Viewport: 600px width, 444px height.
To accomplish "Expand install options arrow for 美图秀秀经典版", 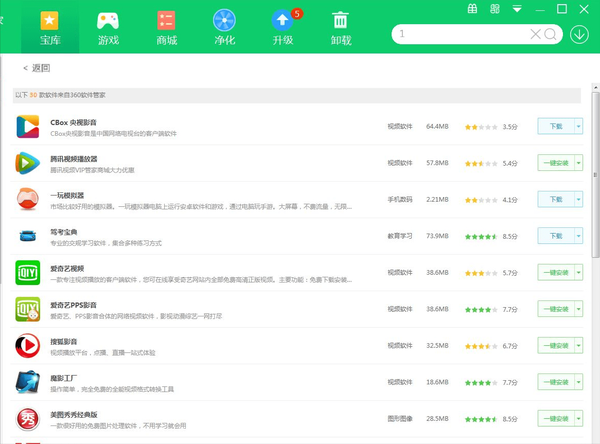I will click(579, 419).
